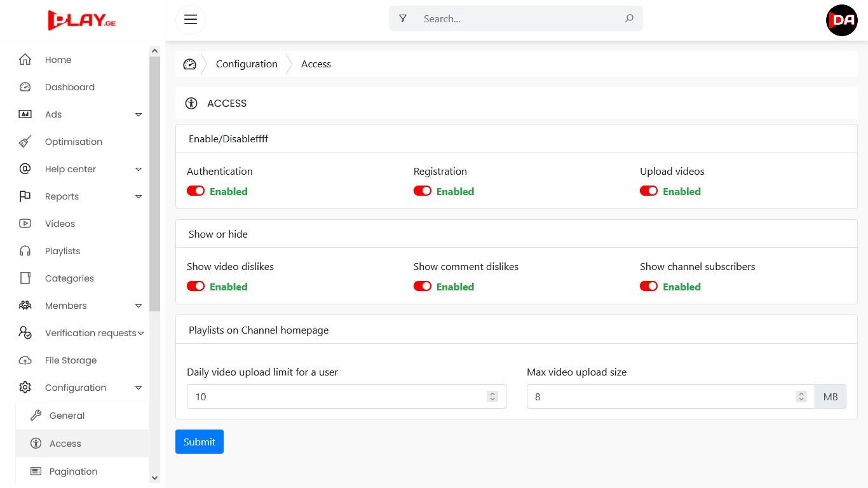The image size is (868, 488).
Task: Click the search filter funnel icon
Action: coord(403,18)
